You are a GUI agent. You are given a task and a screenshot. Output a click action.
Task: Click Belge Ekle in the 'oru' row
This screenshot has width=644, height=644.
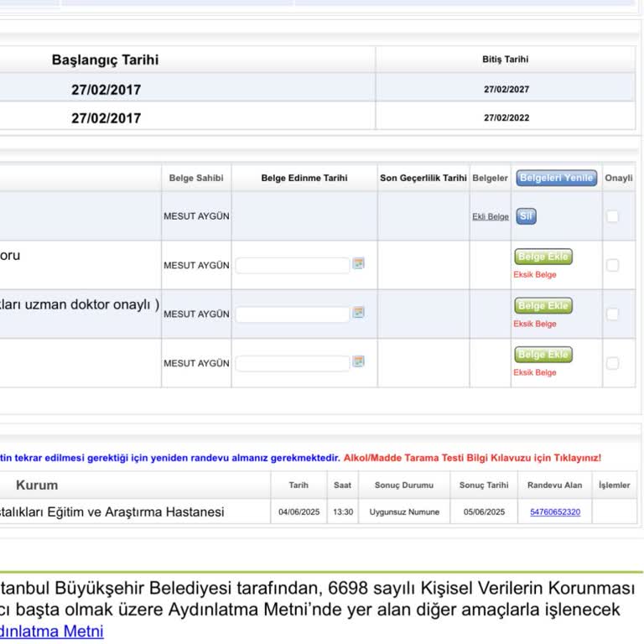pyautogui.click(x=543, y=257)
